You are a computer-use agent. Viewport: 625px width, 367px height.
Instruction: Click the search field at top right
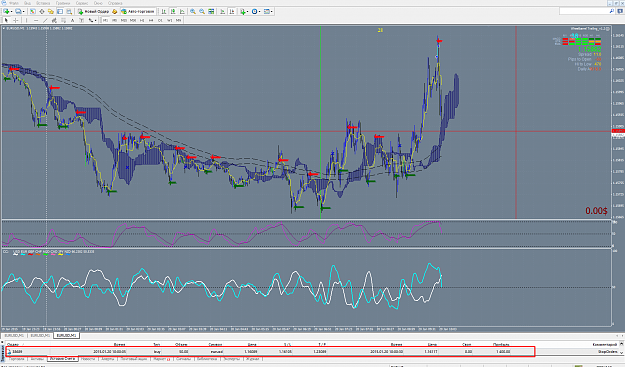[586, 12]
